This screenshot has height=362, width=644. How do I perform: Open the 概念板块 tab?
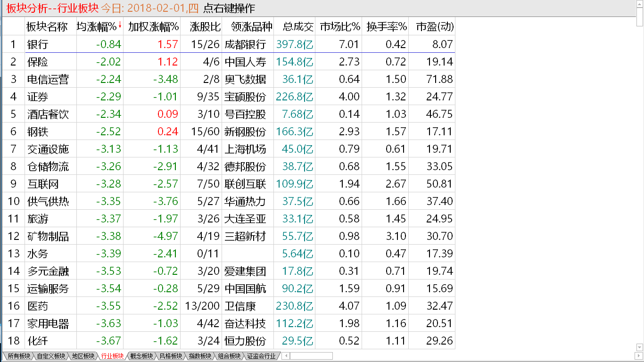[x=141, y=356]
